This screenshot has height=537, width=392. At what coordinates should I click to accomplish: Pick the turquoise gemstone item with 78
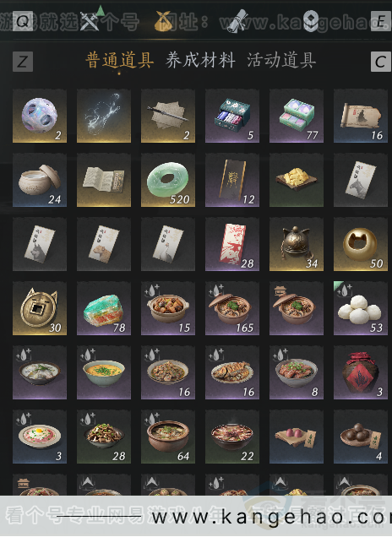pos(104,308)
